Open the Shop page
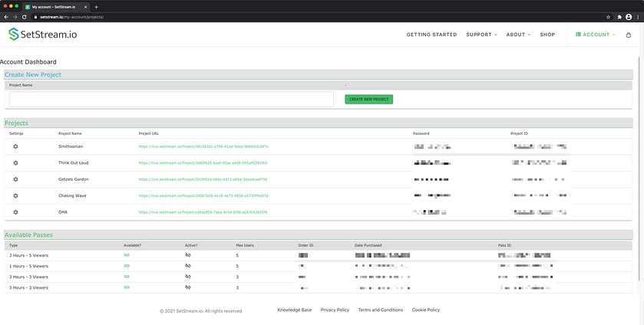The image size is (644, 325). (547, 34)
